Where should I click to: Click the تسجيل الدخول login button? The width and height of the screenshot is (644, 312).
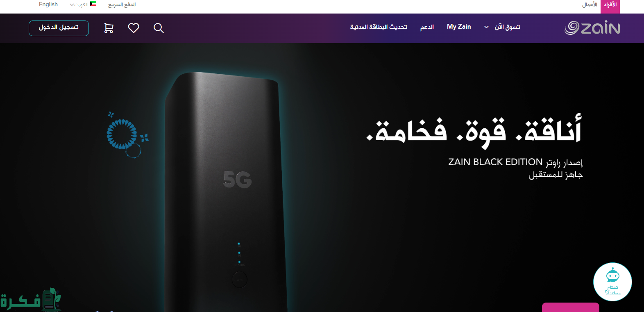click(59, 28)
